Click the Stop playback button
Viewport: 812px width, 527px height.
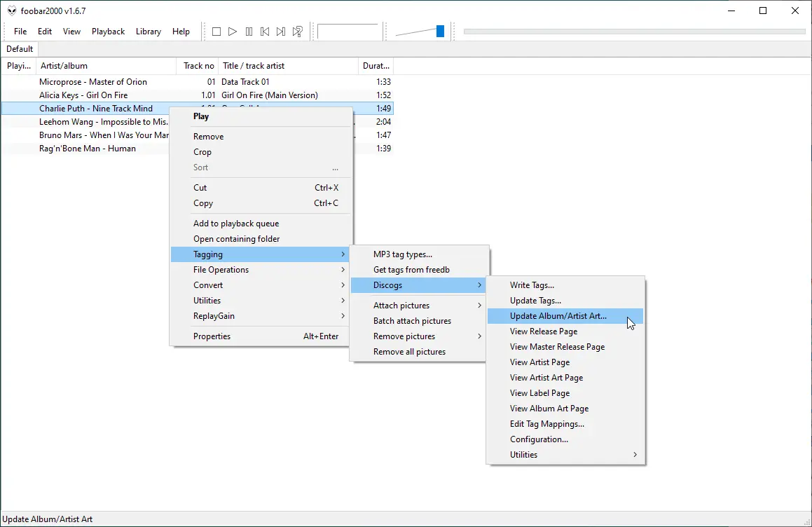pyautogui.click(x=216, y=32)
